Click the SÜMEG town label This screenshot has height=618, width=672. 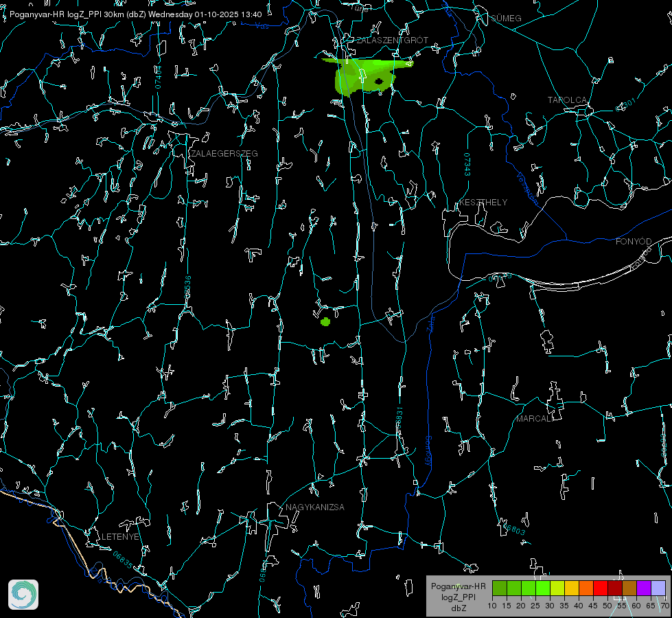coord(506,19)
